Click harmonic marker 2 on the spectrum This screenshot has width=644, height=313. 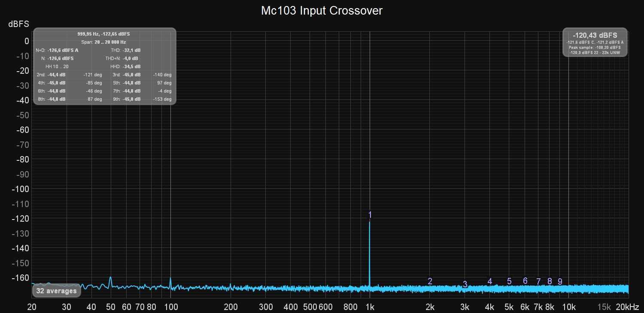point(430,281)
